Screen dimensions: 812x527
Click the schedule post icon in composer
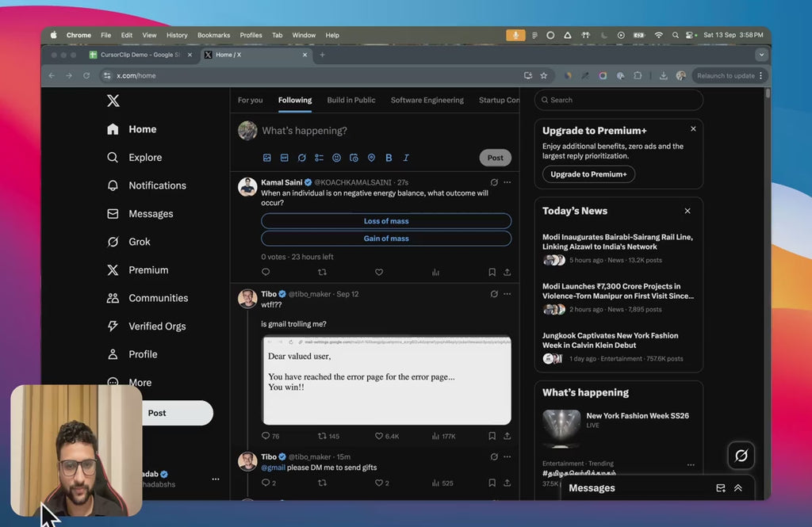tap(354, 158)
